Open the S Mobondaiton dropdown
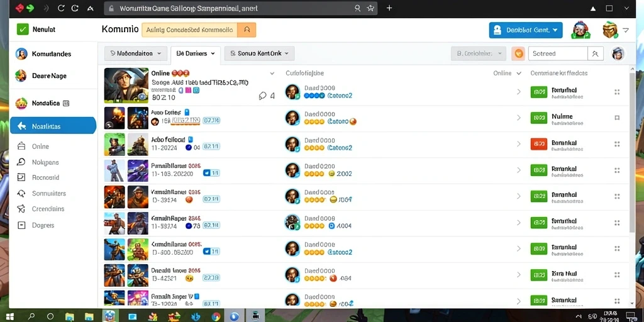Viewport: 644px width, 322px height. 136,53
